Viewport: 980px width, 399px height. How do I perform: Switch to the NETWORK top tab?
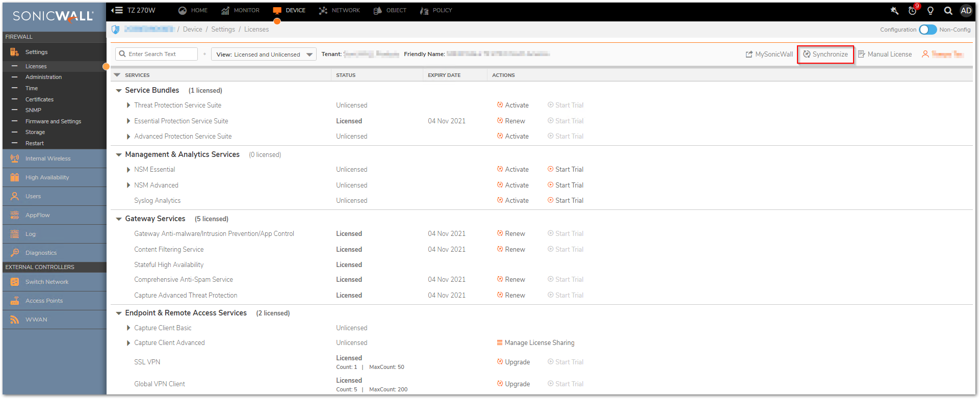point(340,10)
